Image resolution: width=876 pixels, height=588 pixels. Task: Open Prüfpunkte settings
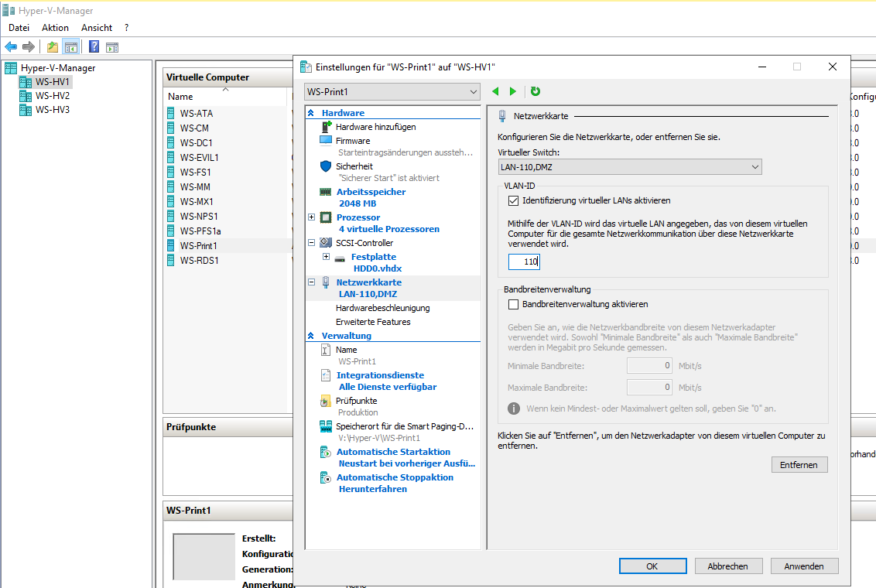357,401
